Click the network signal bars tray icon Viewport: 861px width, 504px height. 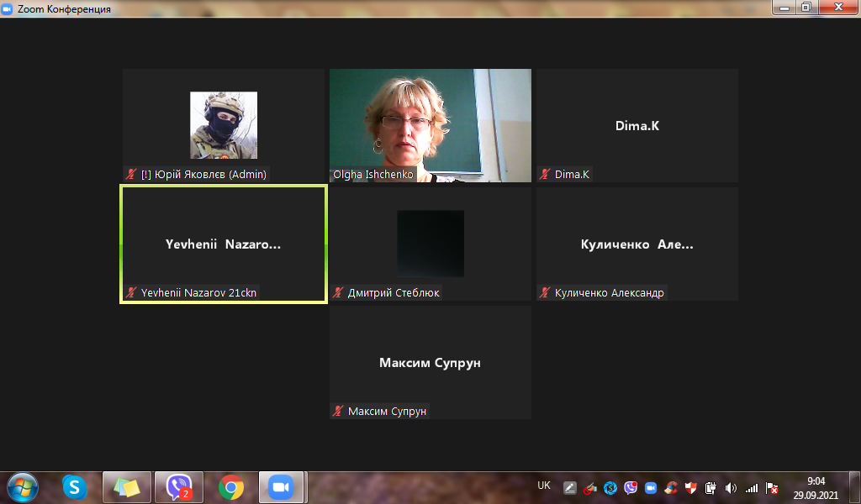click(751, 487)
